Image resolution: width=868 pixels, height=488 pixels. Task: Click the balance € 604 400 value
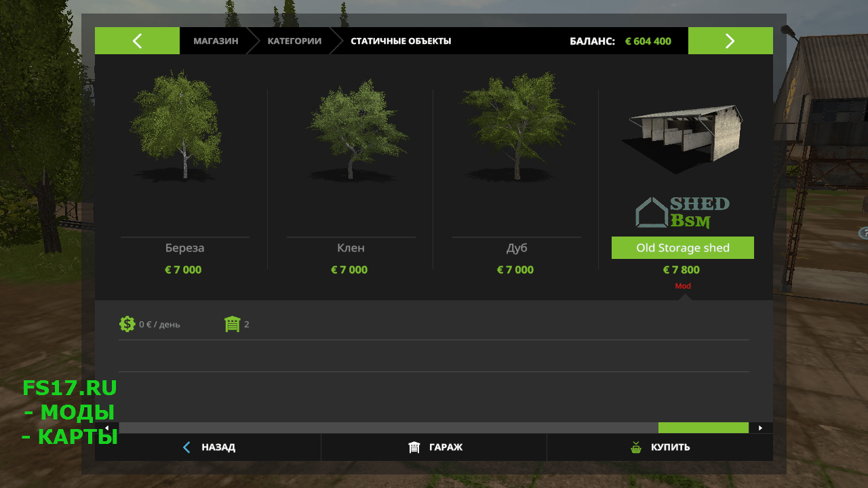pyautogui.click(x=648, y=41)
